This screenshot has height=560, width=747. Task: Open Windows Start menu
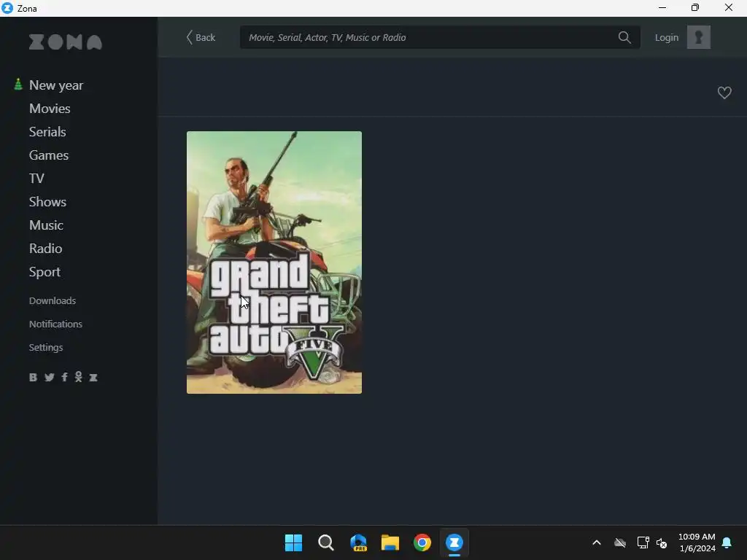[293, 542]
